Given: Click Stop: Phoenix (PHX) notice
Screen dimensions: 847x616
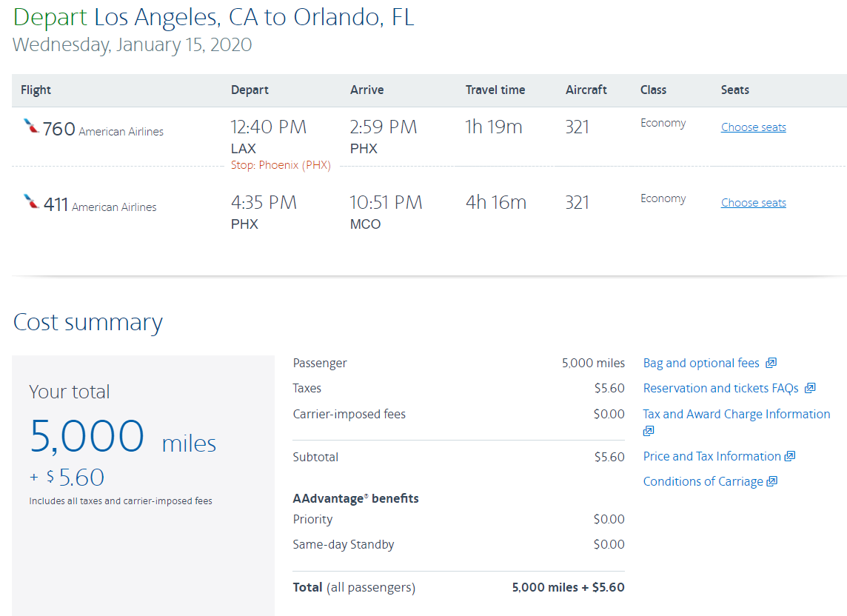Looking at the screenshot, I should pos(281,165).
